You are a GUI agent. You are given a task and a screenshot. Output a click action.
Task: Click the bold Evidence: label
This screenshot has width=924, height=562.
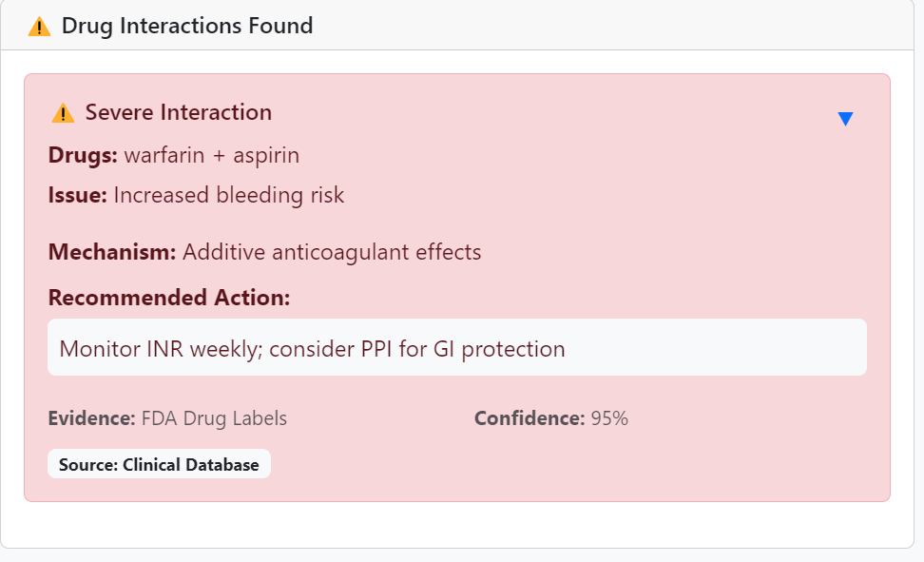(91, 418)
